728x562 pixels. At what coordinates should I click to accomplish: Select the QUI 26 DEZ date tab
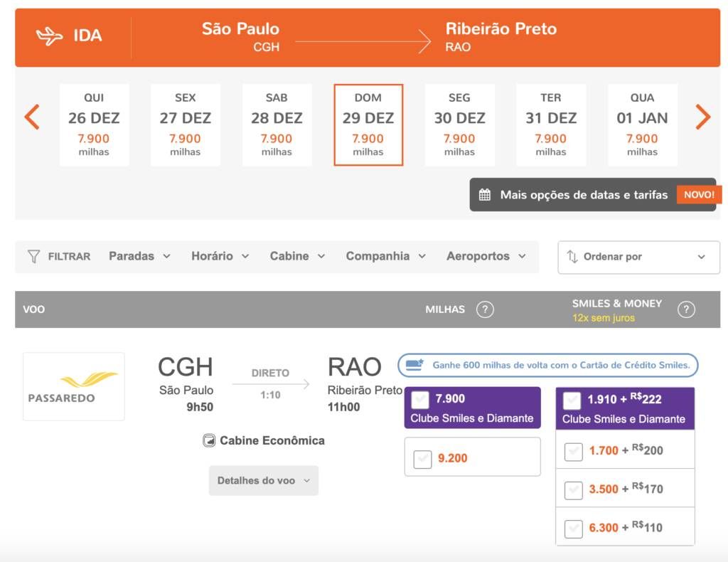pyautogui.click(x=95, y=124)
